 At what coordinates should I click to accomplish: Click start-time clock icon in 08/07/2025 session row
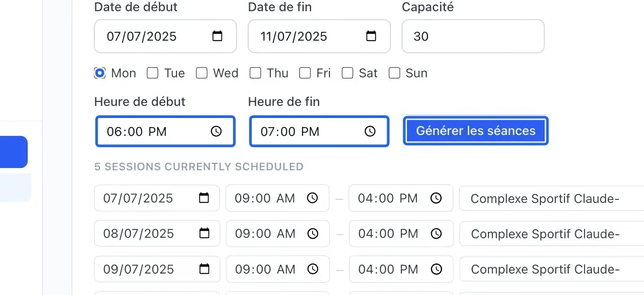click(x=313, y=233)
